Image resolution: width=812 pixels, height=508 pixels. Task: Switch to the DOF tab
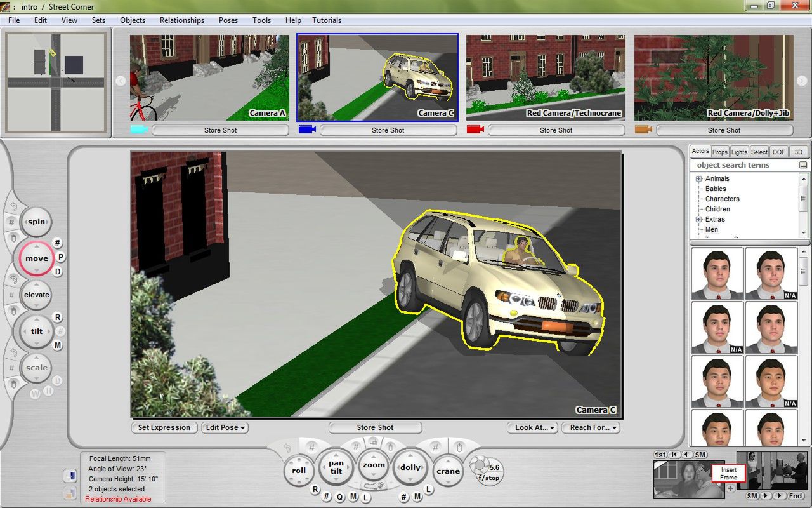point(779,152)
